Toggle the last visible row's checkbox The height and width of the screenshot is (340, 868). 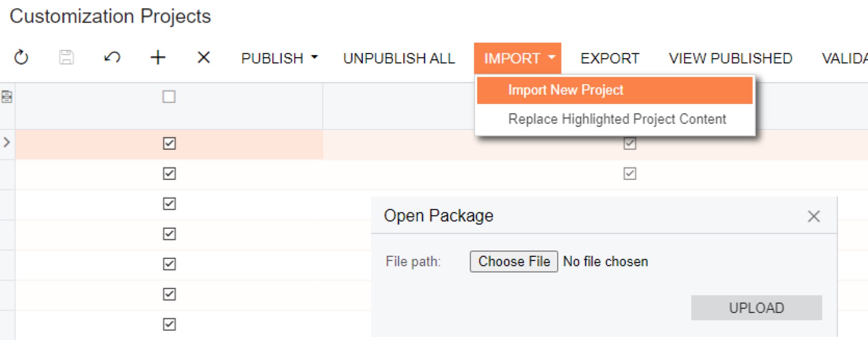tap(169, 324)
